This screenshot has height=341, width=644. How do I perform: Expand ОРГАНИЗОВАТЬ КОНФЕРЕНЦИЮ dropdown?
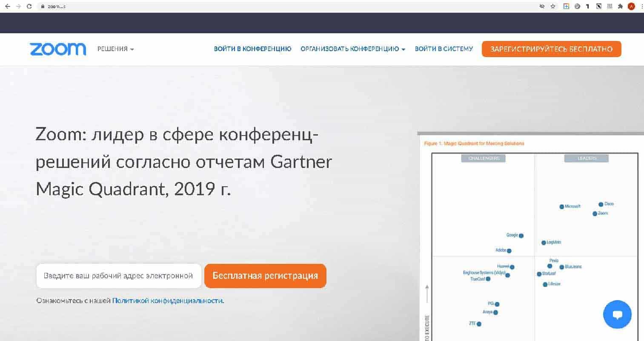coord(353,49)
